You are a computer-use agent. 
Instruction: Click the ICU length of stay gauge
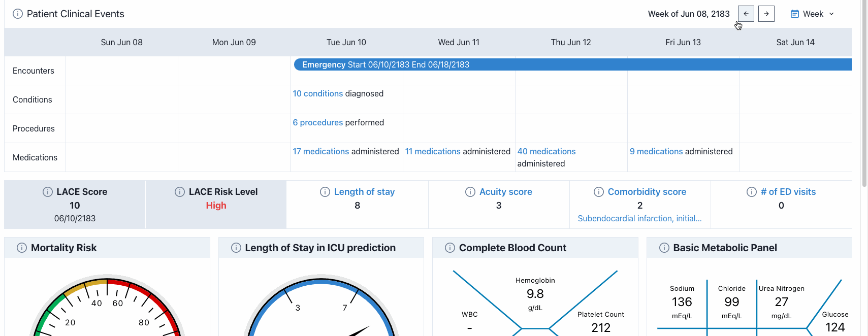point(321,306)
